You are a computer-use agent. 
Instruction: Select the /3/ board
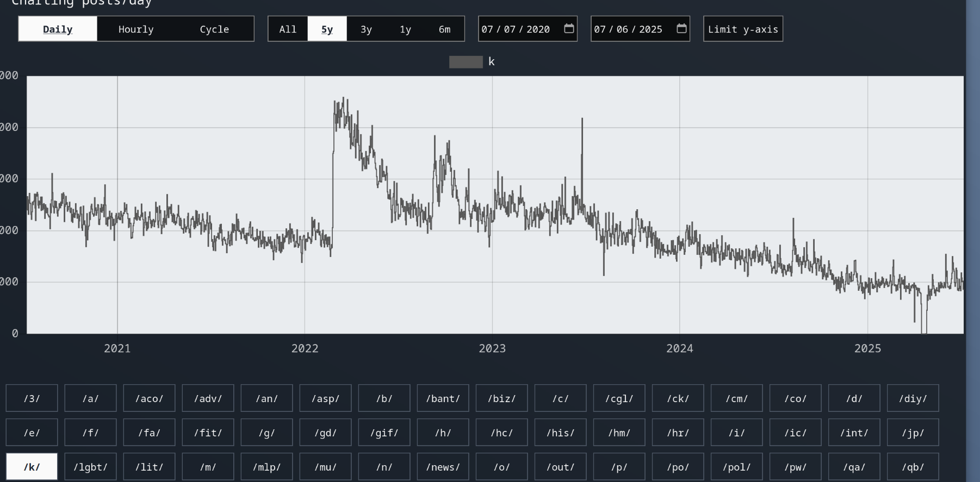32,398
